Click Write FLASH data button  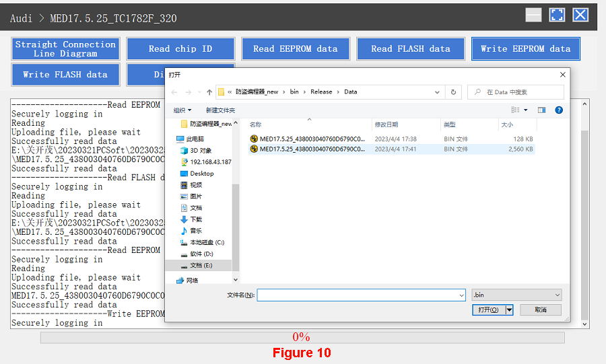[65, 75]
